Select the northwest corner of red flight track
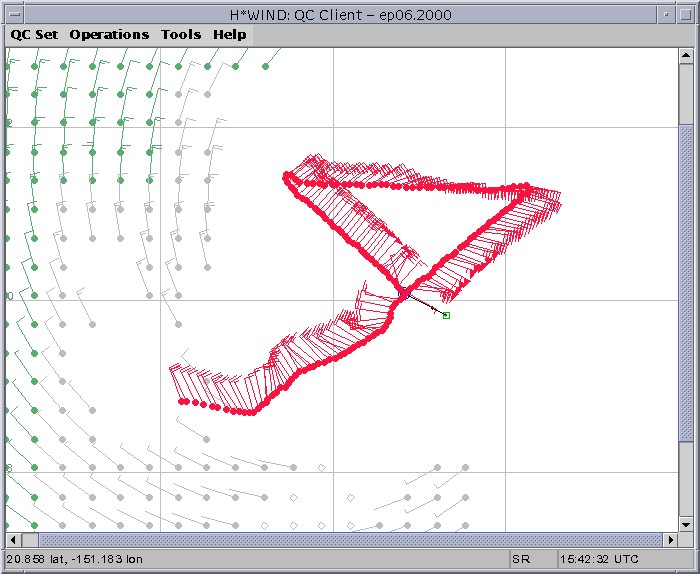 click(287, 176)
